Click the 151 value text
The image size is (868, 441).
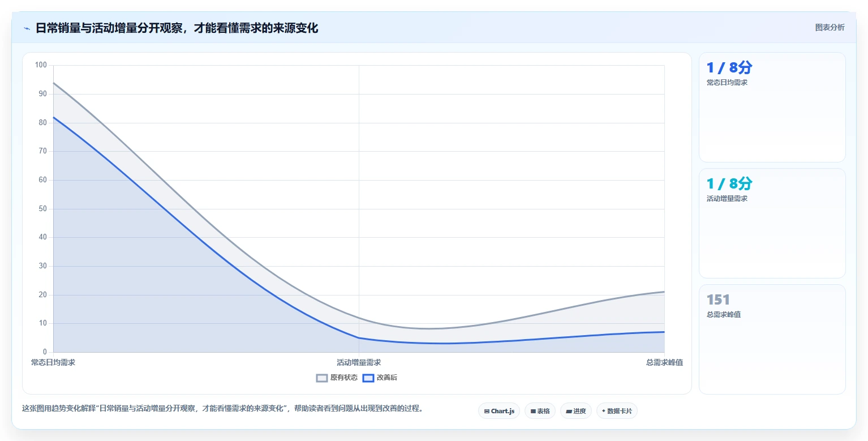718,300
